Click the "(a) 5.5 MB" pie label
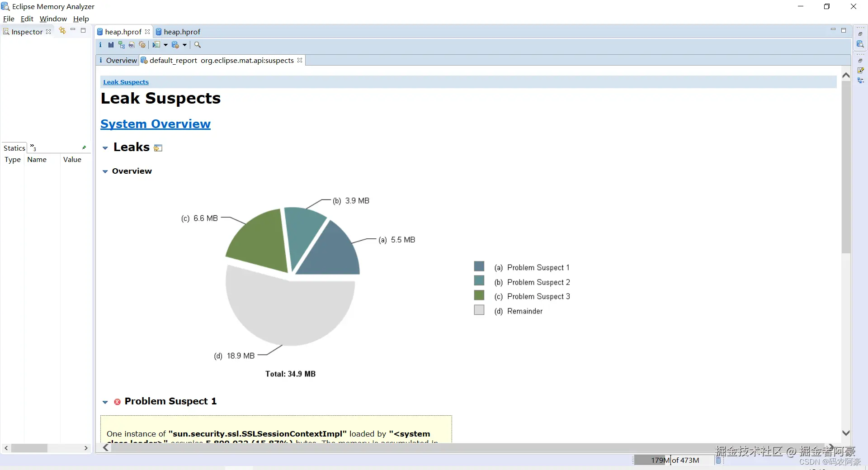Image resolution: width=868 pixels, height=470 pixels. click(397, 240)
